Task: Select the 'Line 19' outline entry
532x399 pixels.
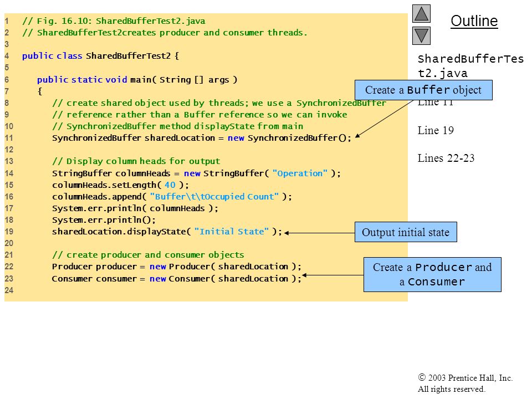Action: pos(436,130)
